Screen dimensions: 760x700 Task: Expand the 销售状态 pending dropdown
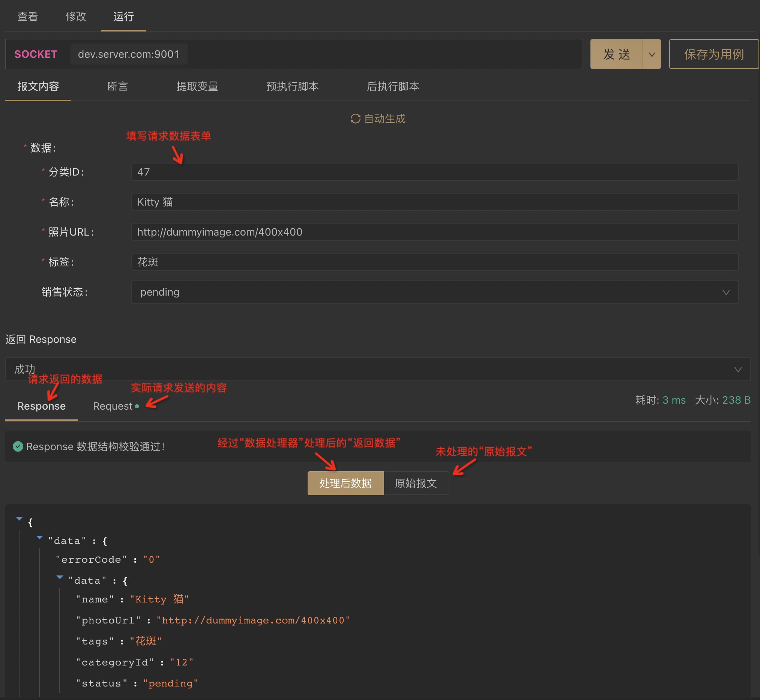pyautogui.click(x=434, y=292)
